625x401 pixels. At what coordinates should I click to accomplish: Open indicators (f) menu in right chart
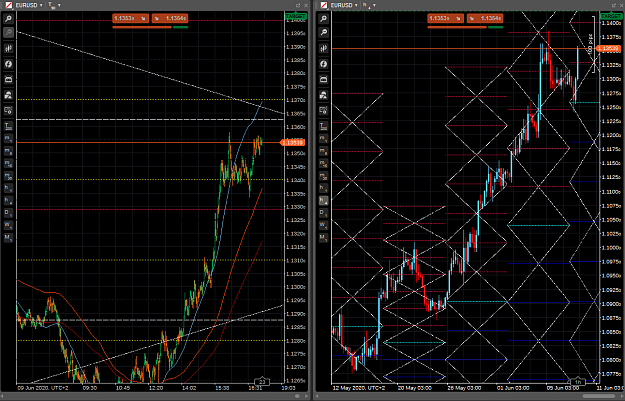[324, 64]
